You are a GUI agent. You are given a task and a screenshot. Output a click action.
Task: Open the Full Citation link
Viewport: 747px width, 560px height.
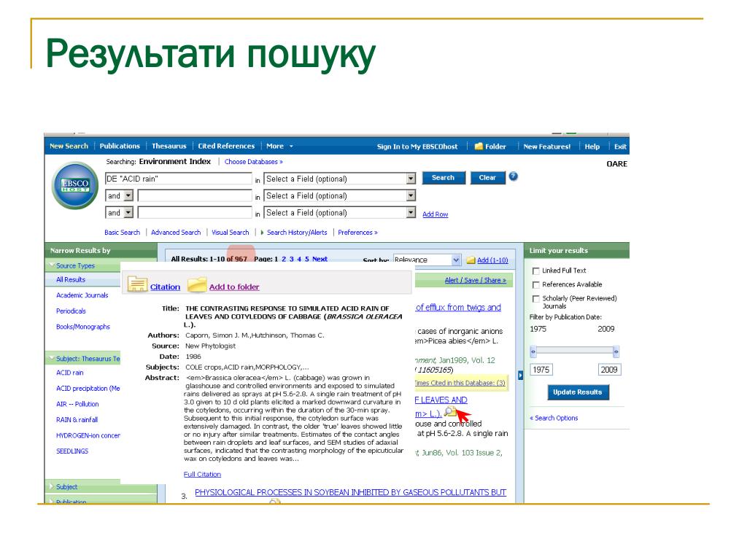coord(202,474)
